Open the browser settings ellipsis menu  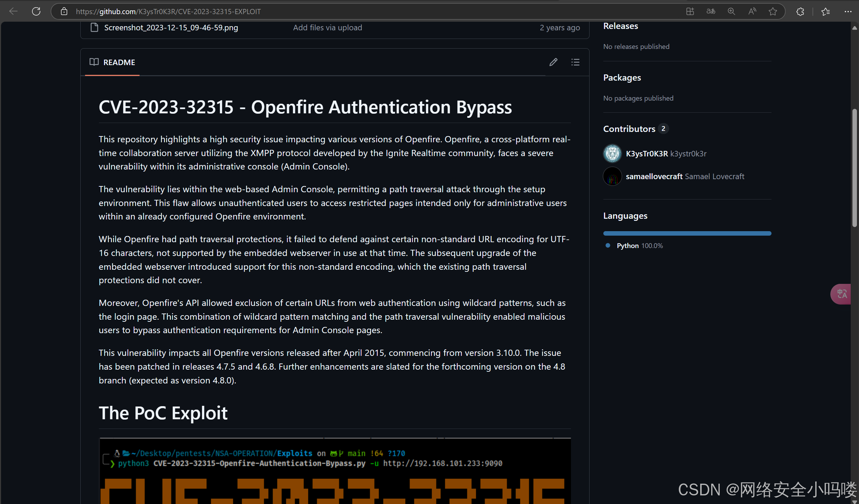point(848,11)
